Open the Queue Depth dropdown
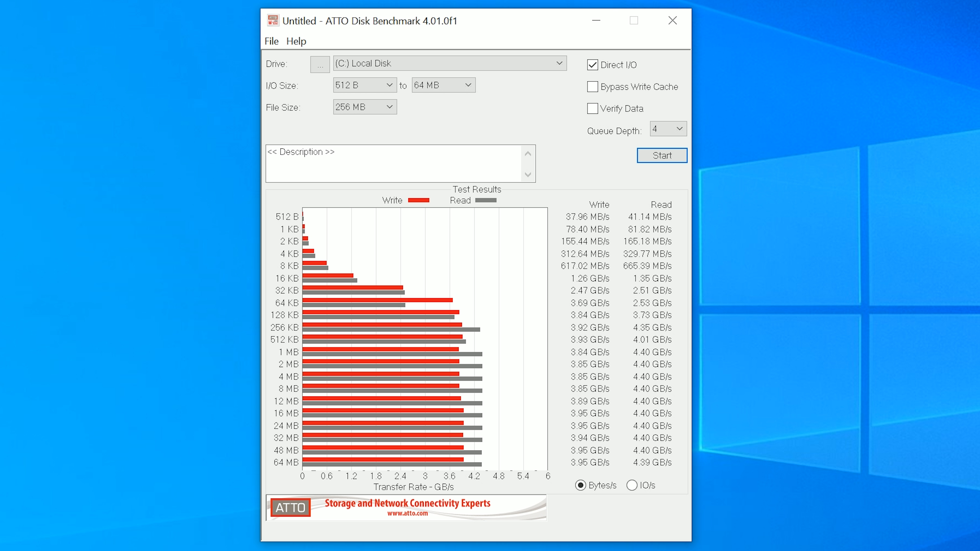Image resolution: width=980 pixels, height=551 pixels. (668, 129)
